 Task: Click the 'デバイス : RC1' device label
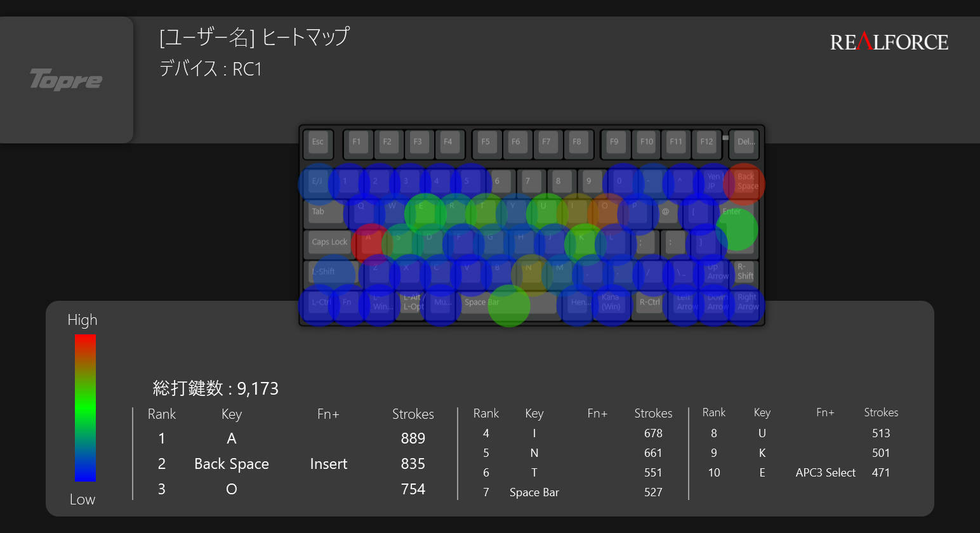(211, 69)
